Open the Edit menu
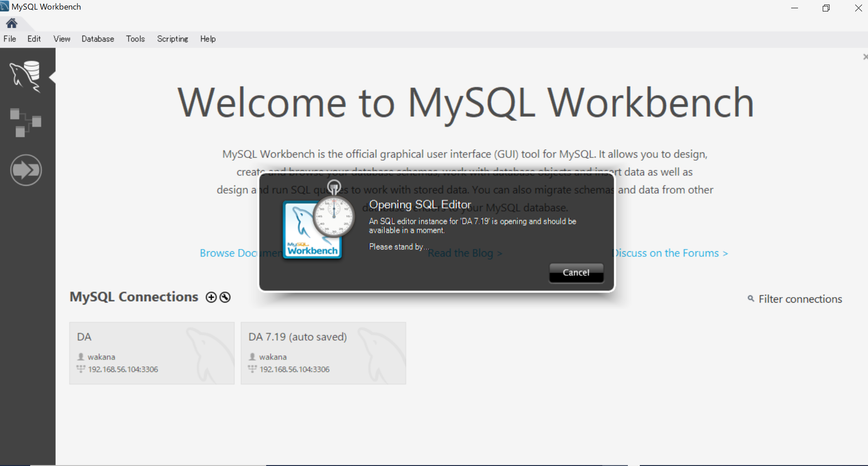Screen dimensions: 868x466 pos(34,39)
